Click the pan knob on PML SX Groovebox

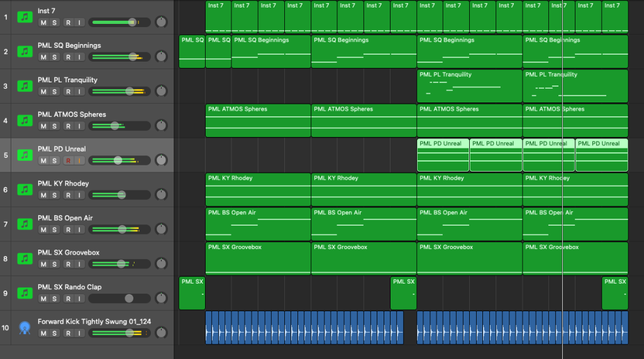pos(162,264)
